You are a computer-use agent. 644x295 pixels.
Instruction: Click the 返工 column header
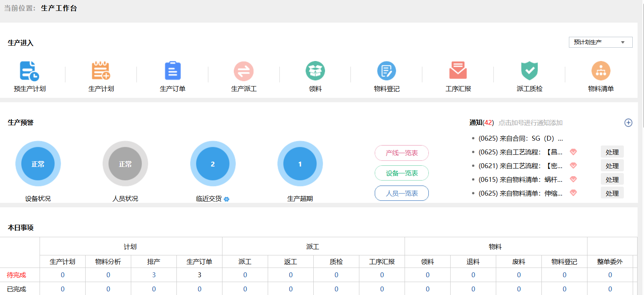pyautogui.click(x=291, y=261)
